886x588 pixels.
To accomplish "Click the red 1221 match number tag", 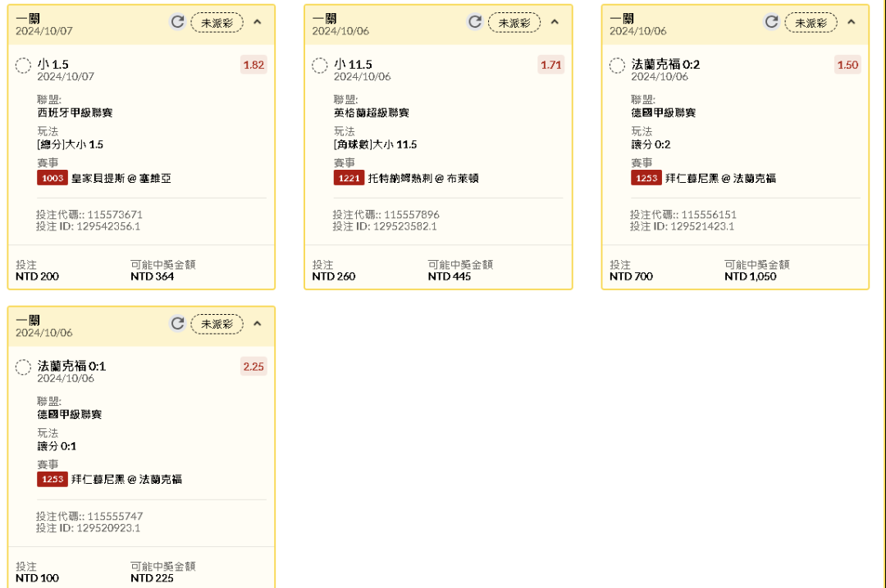I will [349, 178].
